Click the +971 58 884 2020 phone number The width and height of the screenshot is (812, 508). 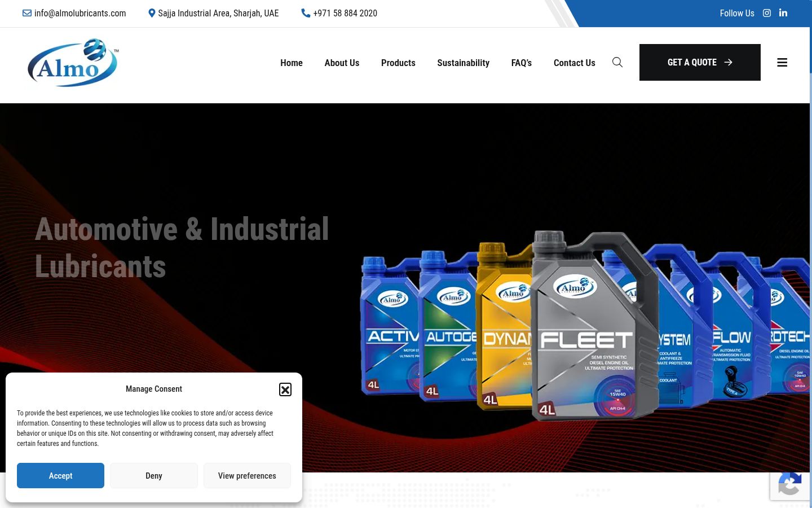[345, 13]
